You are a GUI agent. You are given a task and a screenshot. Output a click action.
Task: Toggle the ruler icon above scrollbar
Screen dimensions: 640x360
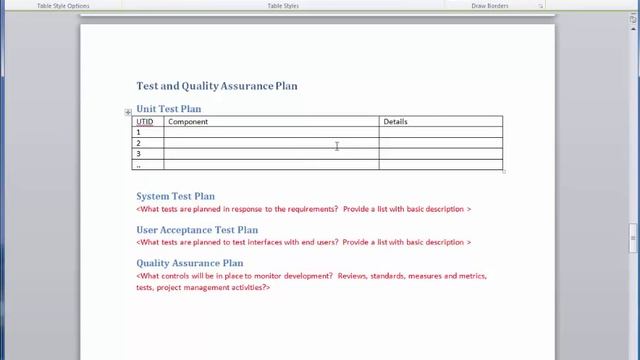pyautogui.click(x=633, y=19)
